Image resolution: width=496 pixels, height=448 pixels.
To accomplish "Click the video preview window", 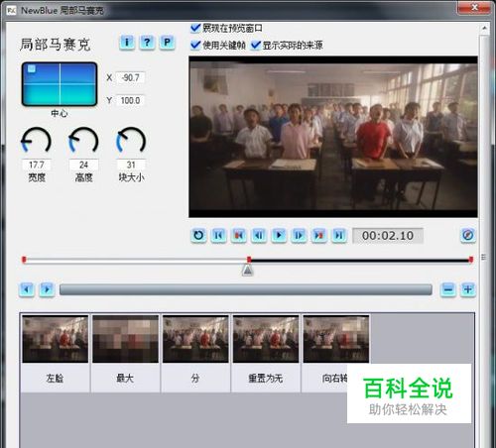I will pyautogui.click(x=333, y=137).
